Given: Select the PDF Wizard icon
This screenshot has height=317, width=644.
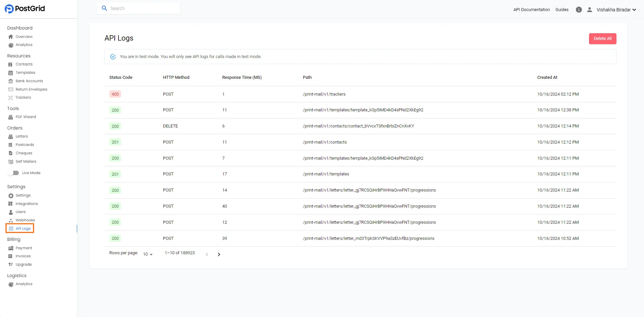Looking at the screenshot, I should tap(10, 117).
